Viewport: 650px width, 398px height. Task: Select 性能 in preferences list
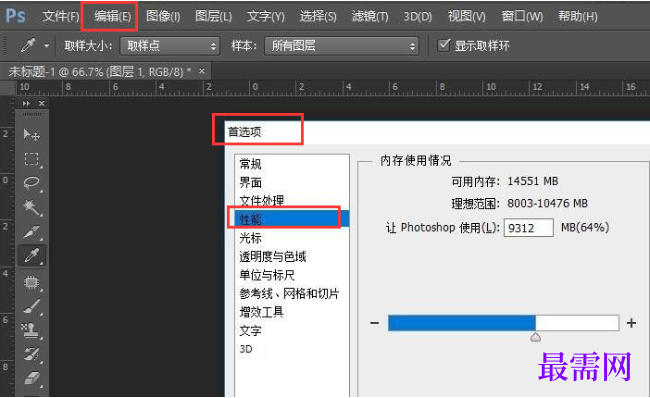coord(292,219)
